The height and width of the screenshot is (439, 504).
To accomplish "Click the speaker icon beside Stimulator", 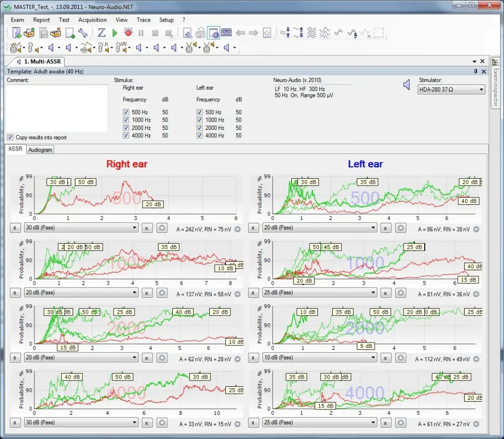I will click(407, 85).
